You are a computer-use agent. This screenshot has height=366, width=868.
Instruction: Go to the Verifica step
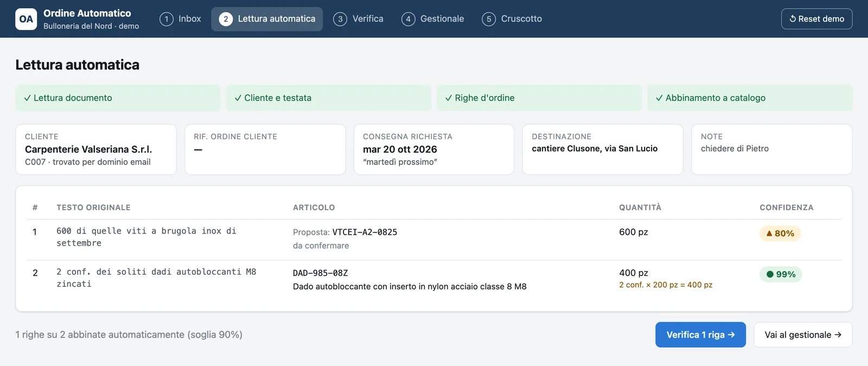click(358, 19)
